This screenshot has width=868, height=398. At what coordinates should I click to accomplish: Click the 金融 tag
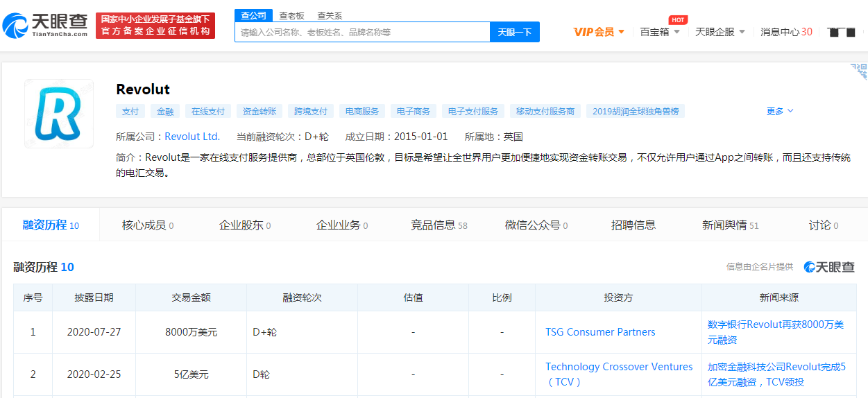click(165, 111)
